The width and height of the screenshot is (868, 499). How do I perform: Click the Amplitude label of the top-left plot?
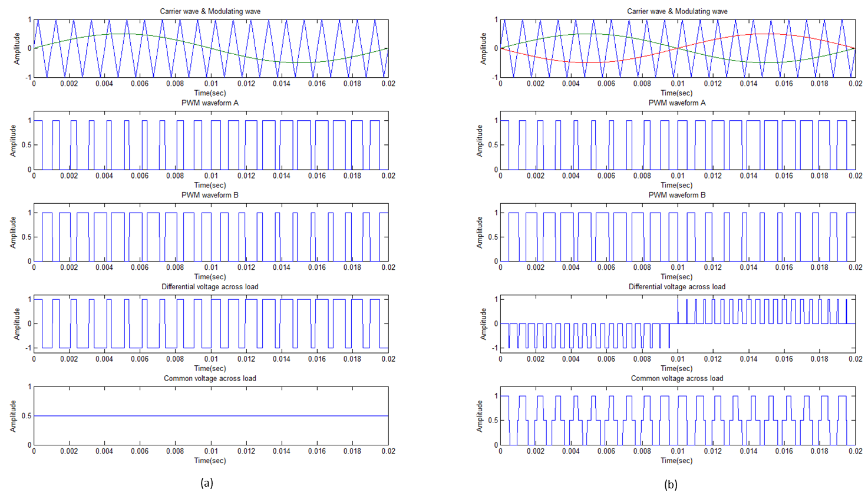point(17,49)
